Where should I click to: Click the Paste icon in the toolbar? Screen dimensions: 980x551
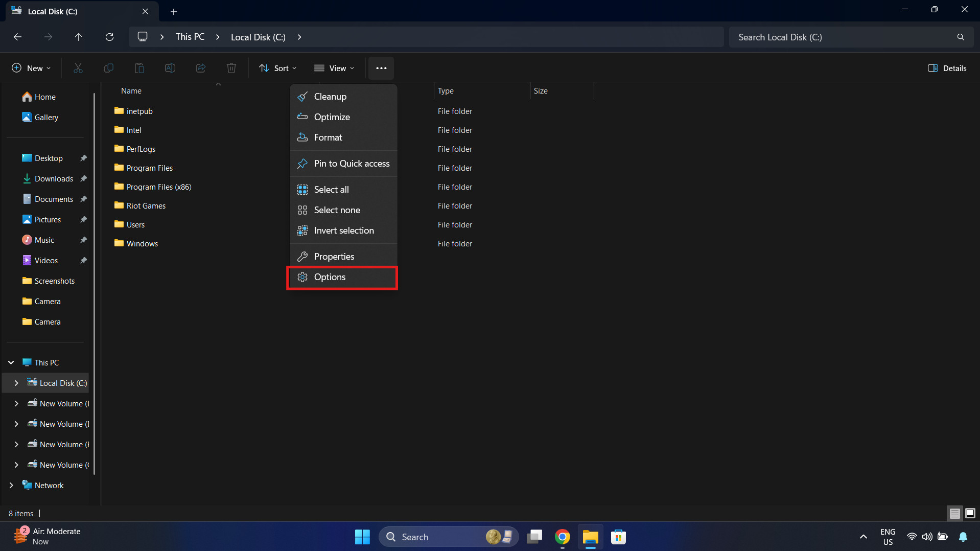pyautogui.click(x=139, y=67)
